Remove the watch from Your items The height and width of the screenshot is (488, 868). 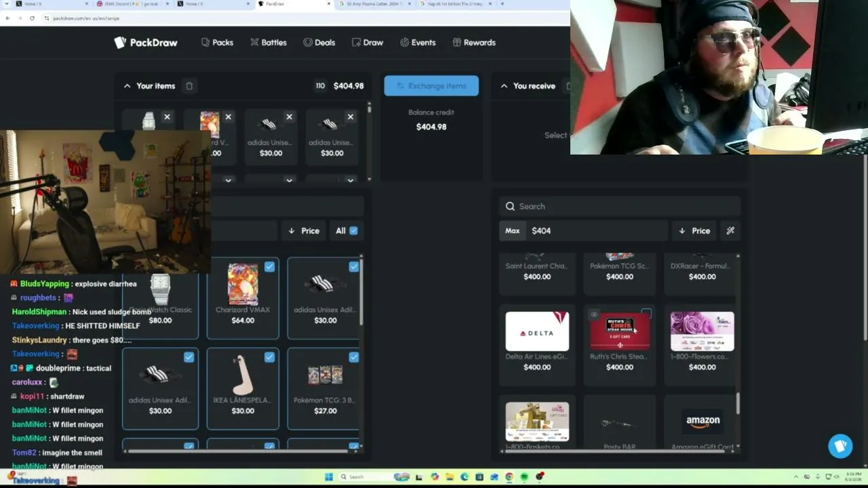tap(167, 117)
